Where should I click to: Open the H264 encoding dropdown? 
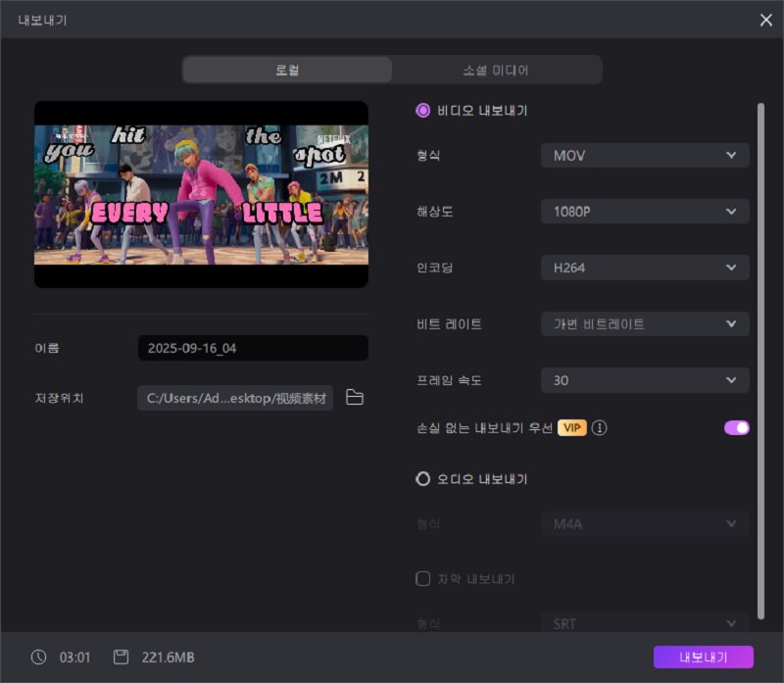point(645,268)
